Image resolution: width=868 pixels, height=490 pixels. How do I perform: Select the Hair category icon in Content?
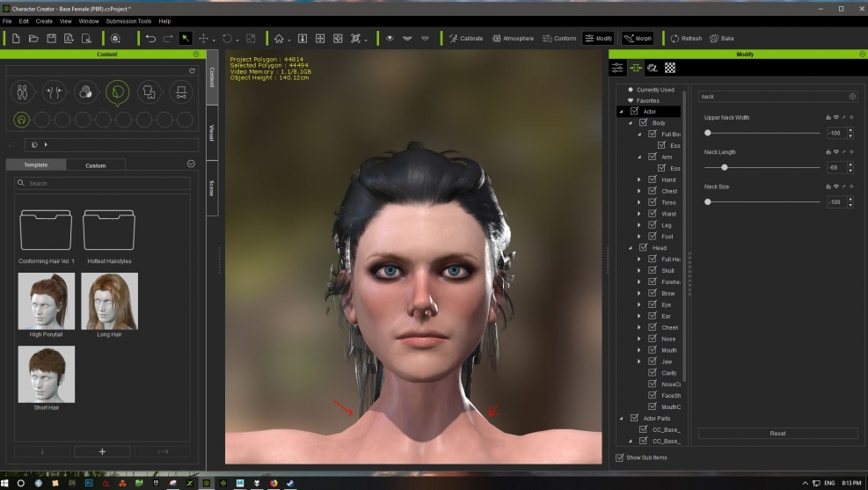click(117, 91)
